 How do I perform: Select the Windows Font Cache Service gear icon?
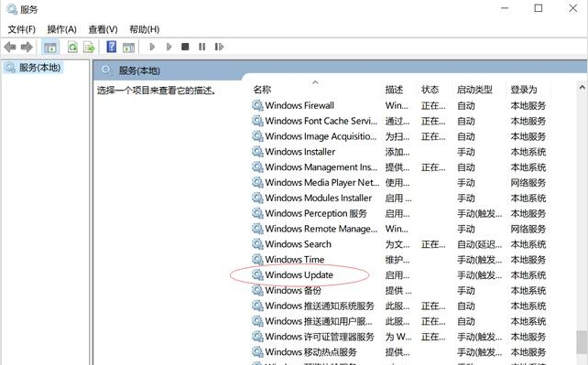[257, 121]
